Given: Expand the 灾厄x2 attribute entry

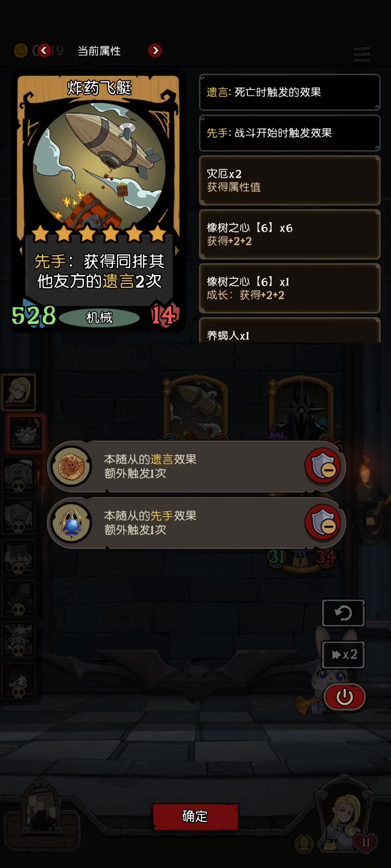Looking at the screenshot, I should click(x=290, y=180).
